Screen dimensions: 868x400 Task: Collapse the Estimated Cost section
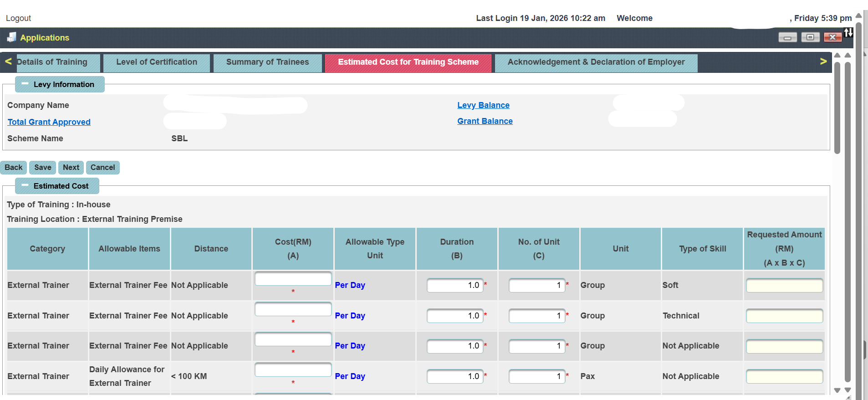point(25,186)
